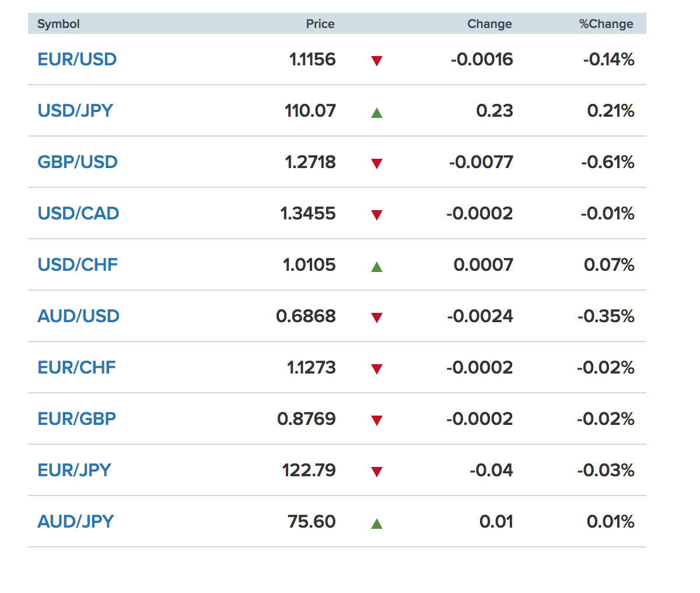Open the USD/JPY symbol link
This screenshot has height=593, width=700.
click(75, 111)
